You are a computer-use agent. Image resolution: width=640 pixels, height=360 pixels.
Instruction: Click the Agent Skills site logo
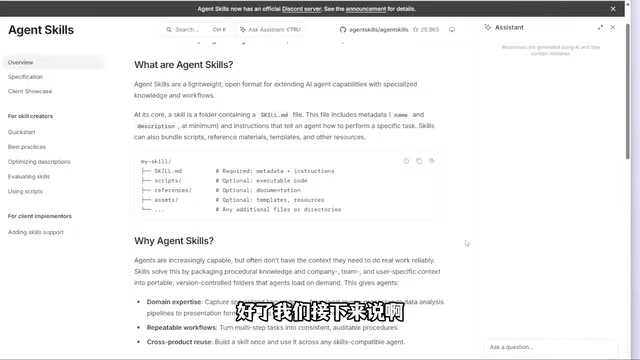[41, 30]
